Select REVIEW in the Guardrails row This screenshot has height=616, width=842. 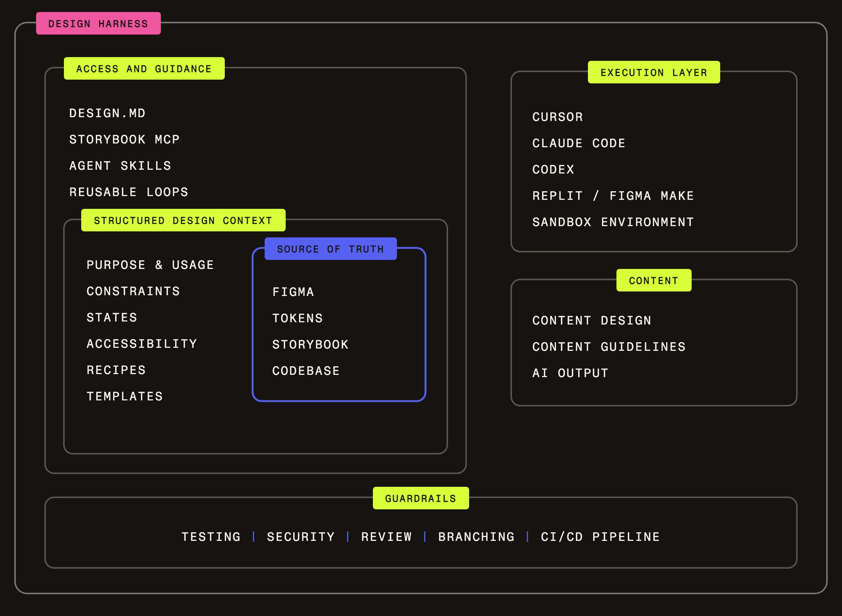386,537
